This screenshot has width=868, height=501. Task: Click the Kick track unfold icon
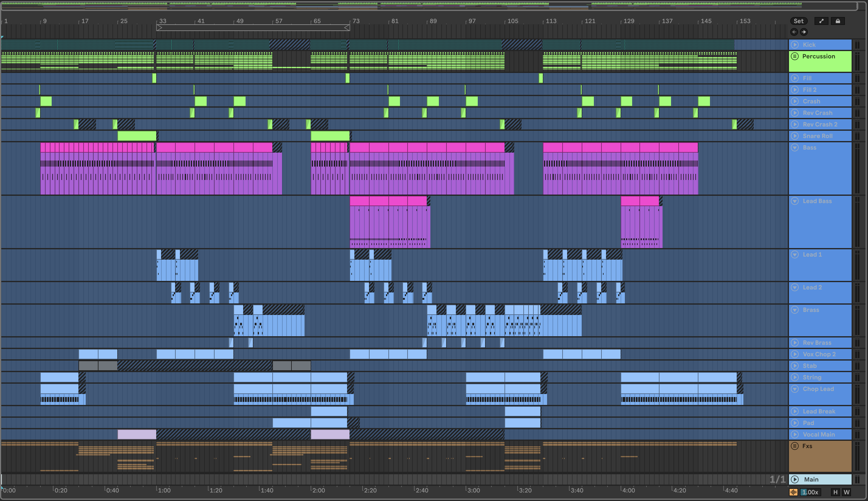coord(795,45)
